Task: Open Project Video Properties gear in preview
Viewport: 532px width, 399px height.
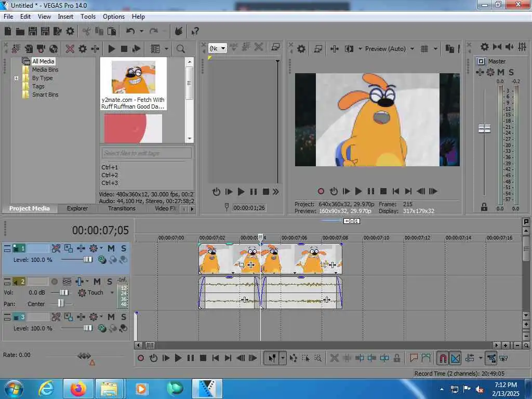Action: (301, 49)
